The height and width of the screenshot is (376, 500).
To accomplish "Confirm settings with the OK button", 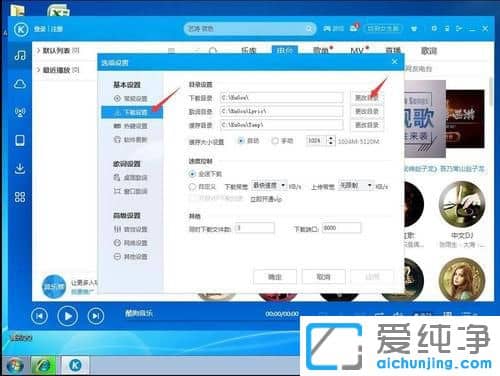I will coord(275,277).
